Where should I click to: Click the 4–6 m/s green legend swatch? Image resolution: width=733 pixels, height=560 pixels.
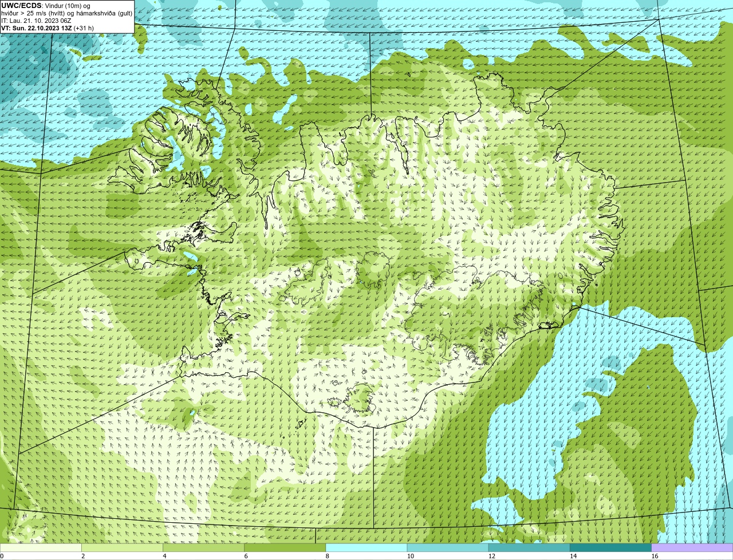(x=204, y=547)
